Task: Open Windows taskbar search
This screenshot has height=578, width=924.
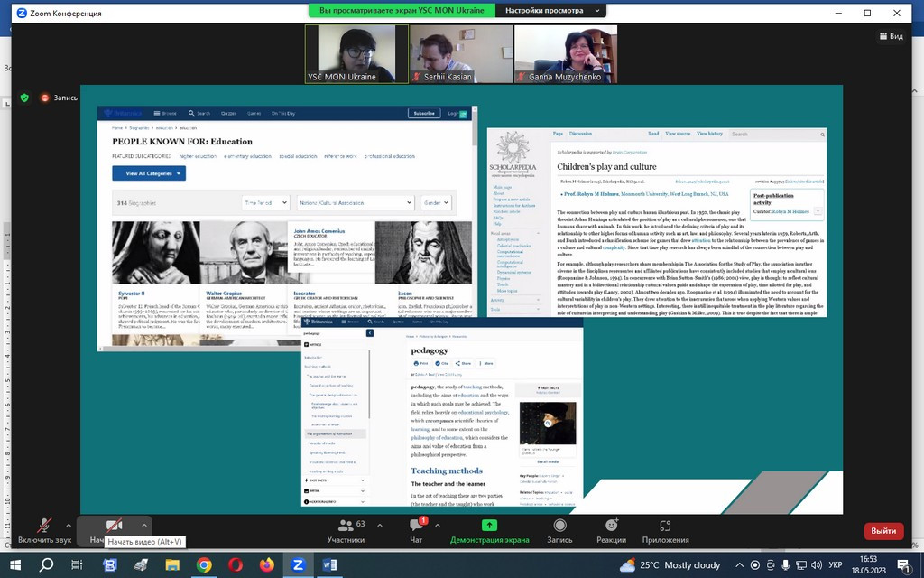Action: click(x=46, y=565)
